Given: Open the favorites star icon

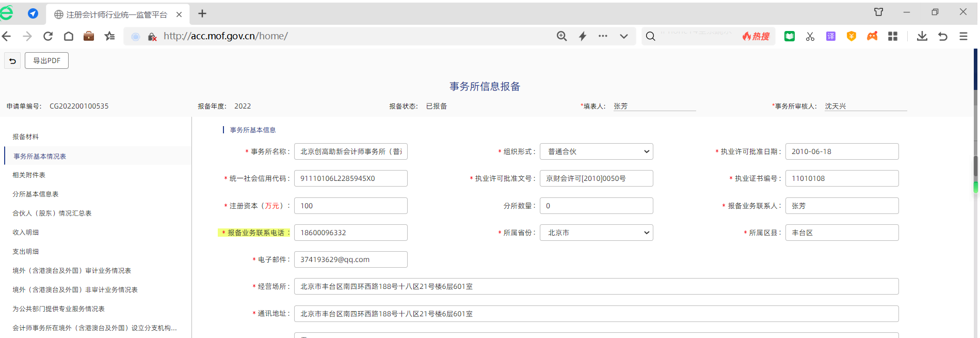Looking at the screenshot, I should click(x=109, y=36).
